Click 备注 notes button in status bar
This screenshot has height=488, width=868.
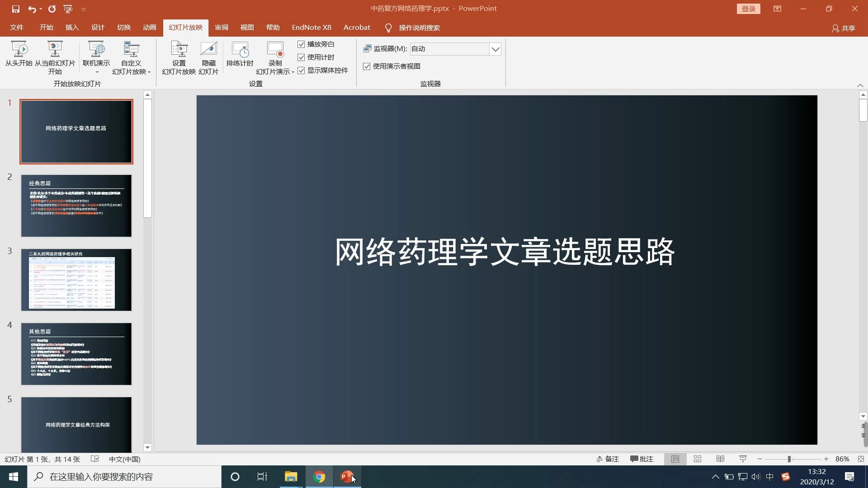point(607,459)
